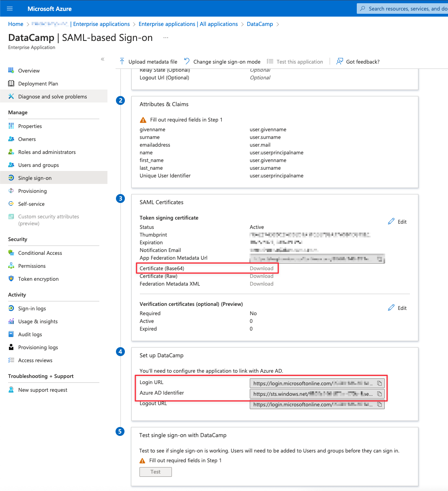Collapse the left sidebar navigation

[x=103, y=59]
